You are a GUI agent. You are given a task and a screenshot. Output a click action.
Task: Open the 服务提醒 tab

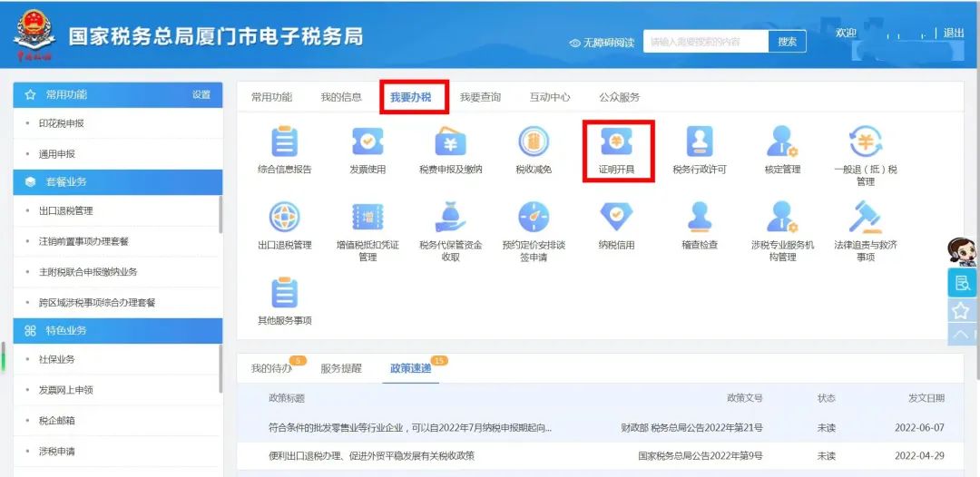(x=340, y=368)
